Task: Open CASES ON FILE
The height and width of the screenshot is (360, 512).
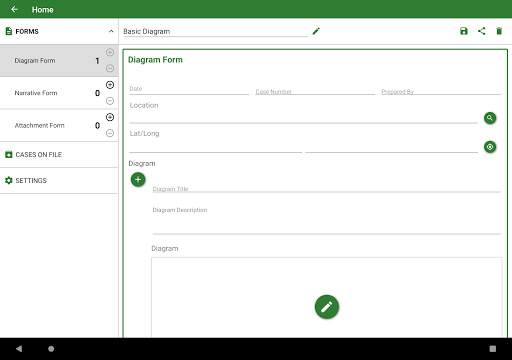Action: 59,155
